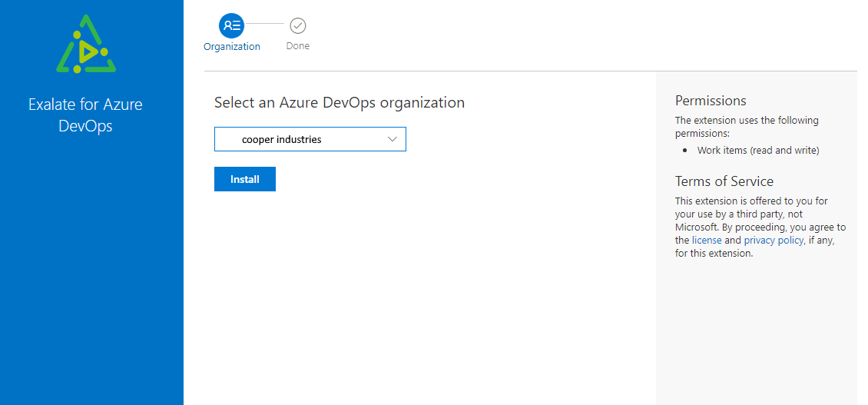Click the chevron arrow in organization dropdown
This screenshot has height=405, width=868.
393,139
